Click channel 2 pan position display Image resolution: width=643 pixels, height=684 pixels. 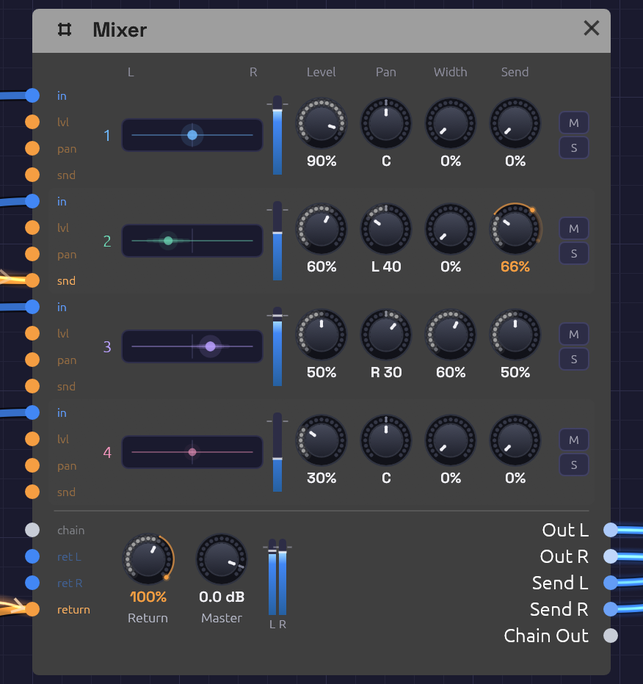[x=192, y=241]
